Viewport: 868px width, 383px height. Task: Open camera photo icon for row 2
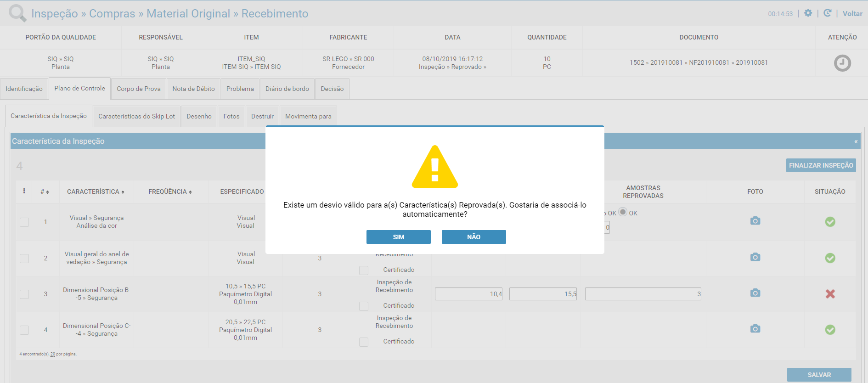click(755, 257)
